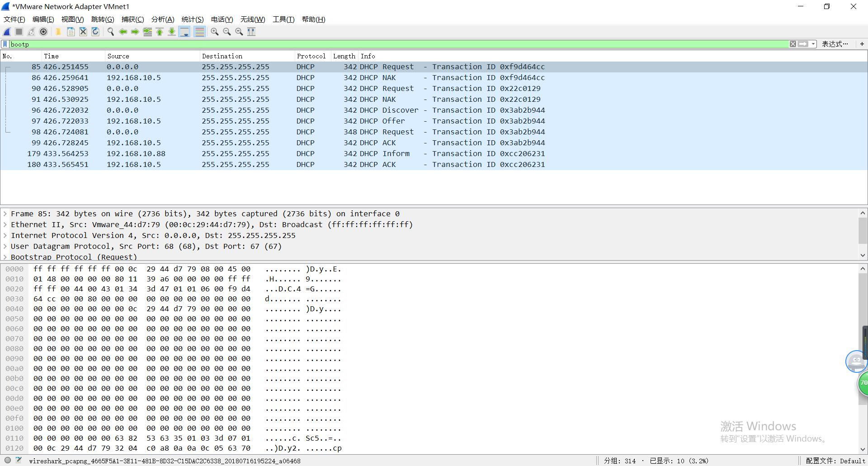This screenshot has height=466, width=868.
Task: Edit capture file properties icon
Action: (x=19, y=460)
